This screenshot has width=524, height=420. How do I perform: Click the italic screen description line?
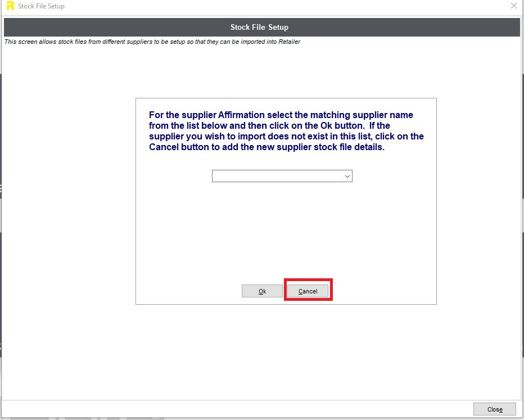point(152,42)
